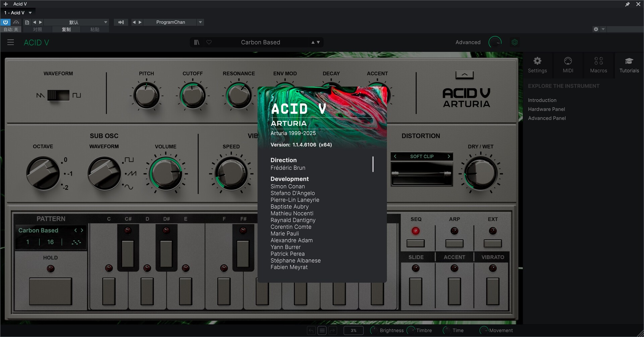Open the preset browser library icon

pyautogui.click(x=197, y=42)
